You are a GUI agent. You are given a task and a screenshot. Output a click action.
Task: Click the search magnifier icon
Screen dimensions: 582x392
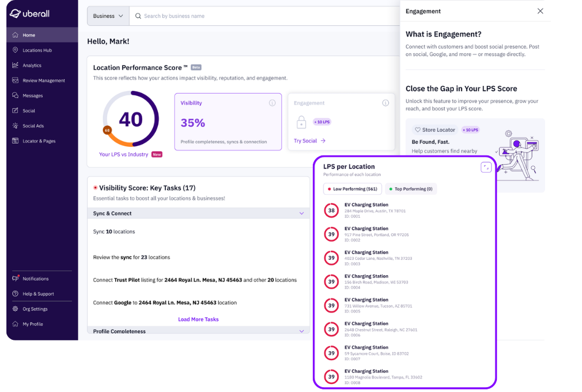[138, 16]
